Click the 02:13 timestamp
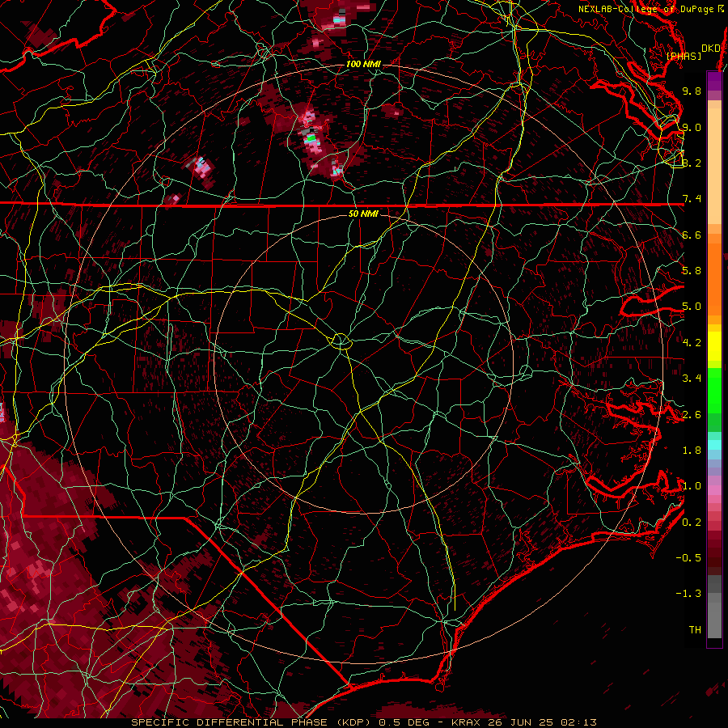728x728 pixels. [x=578, y=722]
